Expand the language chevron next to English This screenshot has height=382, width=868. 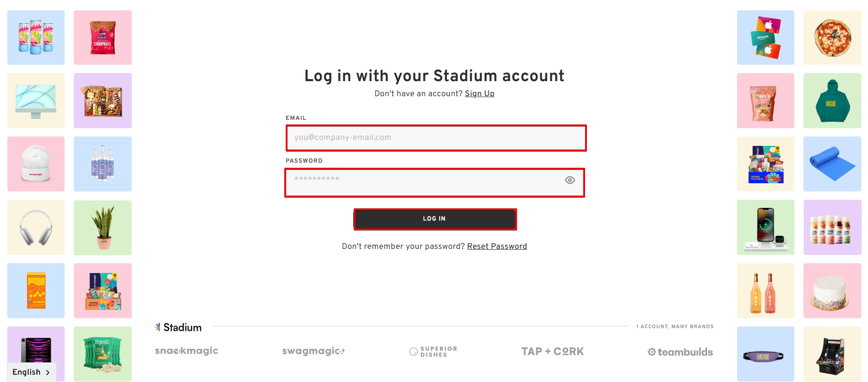[47, 372]
